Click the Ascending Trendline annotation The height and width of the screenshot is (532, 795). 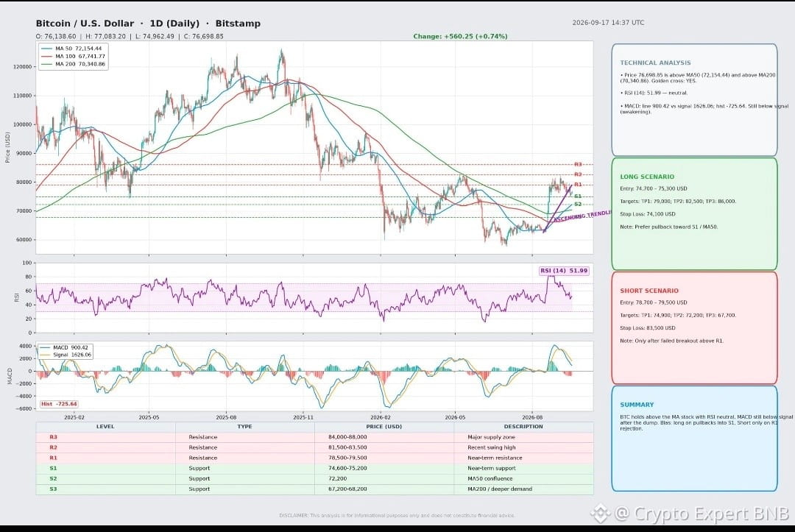pos(582,216)
